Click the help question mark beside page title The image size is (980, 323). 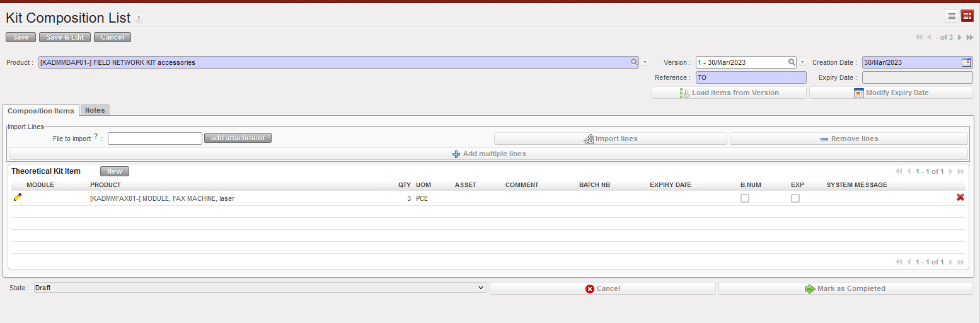click(x=139, y=20)
